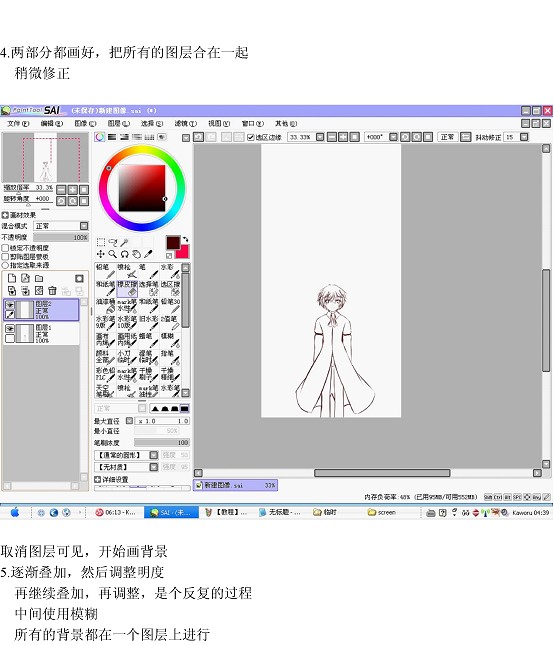
Task: Open the 图像 (Image) menu
Action: (x=85, y=123)
